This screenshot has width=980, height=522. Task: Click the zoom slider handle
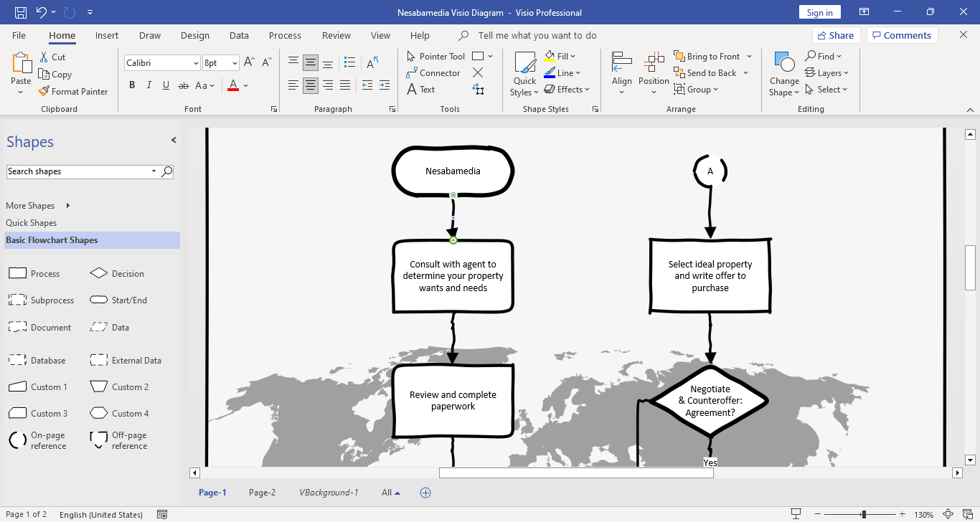pyautogui.click(x=863, y=514)
